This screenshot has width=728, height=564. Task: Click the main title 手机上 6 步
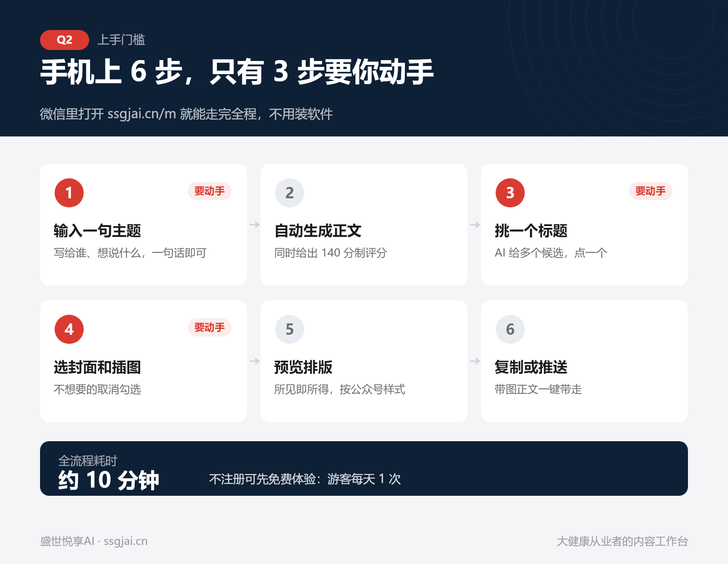pyautogui.click(x=237, y=72)
